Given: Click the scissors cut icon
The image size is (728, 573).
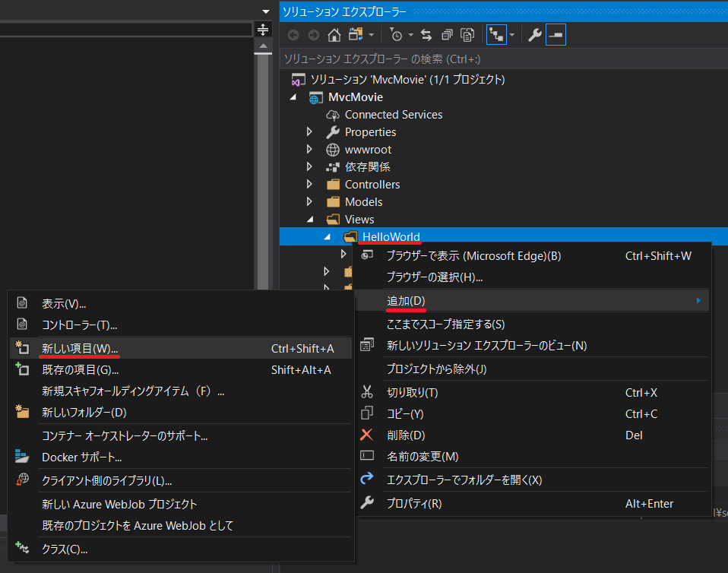Looking at the screenshot, I should click(x=367, y=392).
